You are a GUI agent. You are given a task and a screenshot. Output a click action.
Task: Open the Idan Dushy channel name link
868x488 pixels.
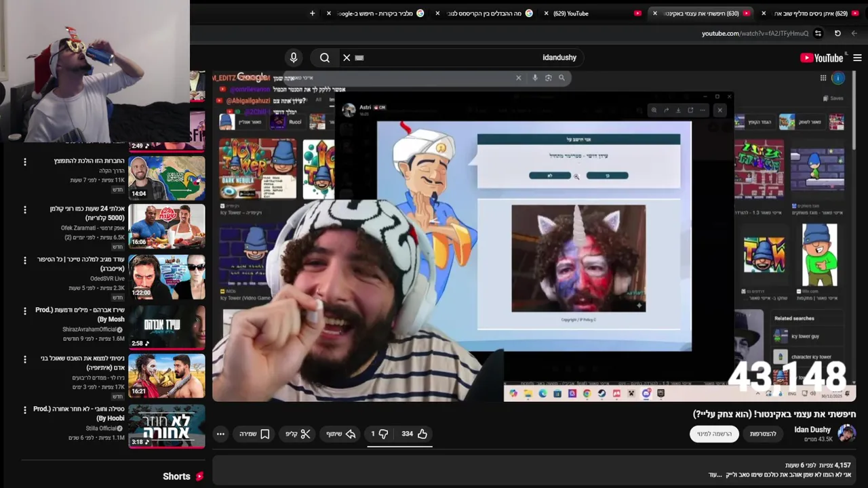(812, 430)
